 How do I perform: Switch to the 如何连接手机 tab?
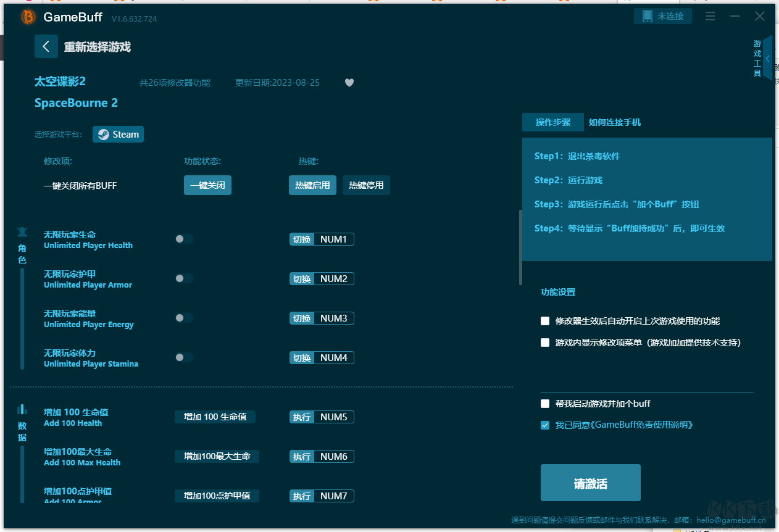[x=614, y=122]
